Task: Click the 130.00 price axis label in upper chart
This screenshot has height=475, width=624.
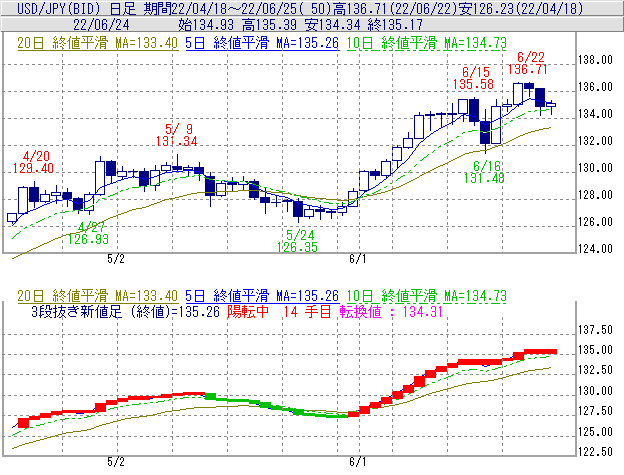Action: [x=595, y=168]
